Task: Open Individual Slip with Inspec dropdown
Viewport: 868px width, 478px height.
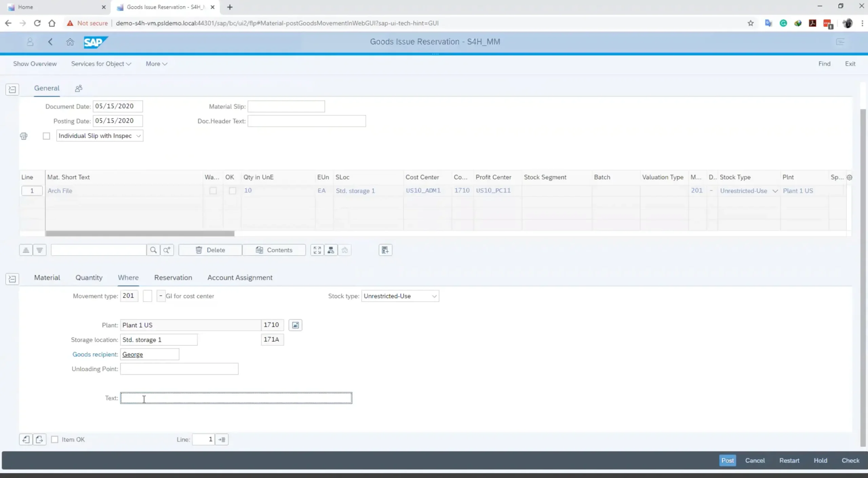Action: tap(100, 136)
